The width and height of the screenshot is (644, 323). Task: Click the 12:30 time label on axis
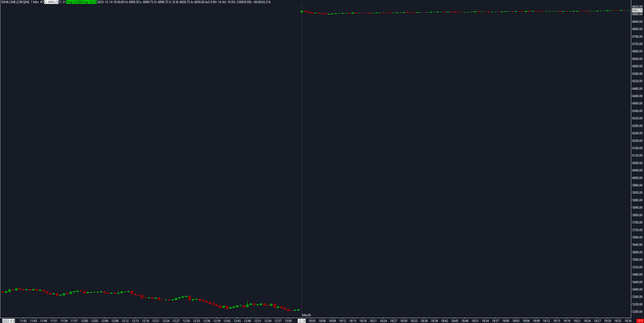click(186, 321)
